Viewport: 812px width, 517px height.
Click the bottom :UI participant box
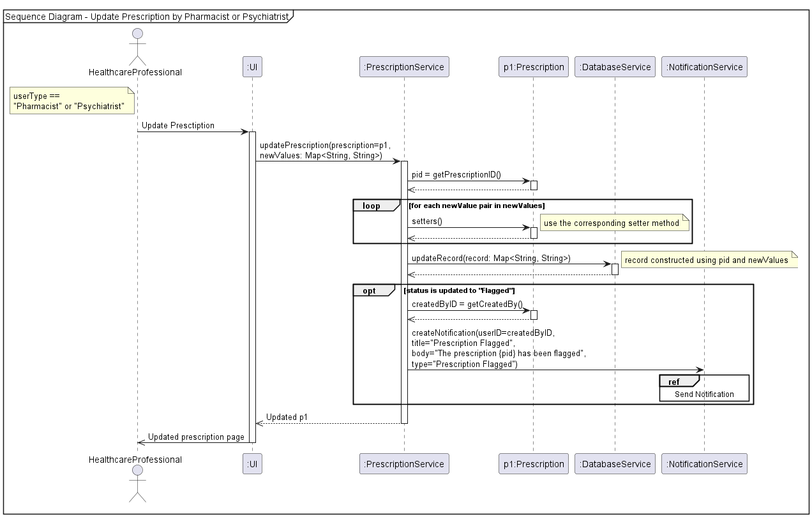coord(252,463)
